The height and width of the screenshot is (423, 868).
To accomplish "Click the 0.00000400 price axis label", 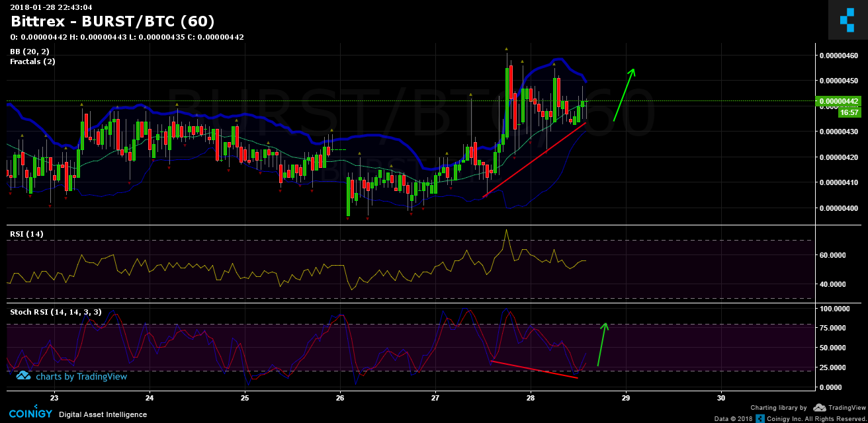I will click(x=838, y=208).
